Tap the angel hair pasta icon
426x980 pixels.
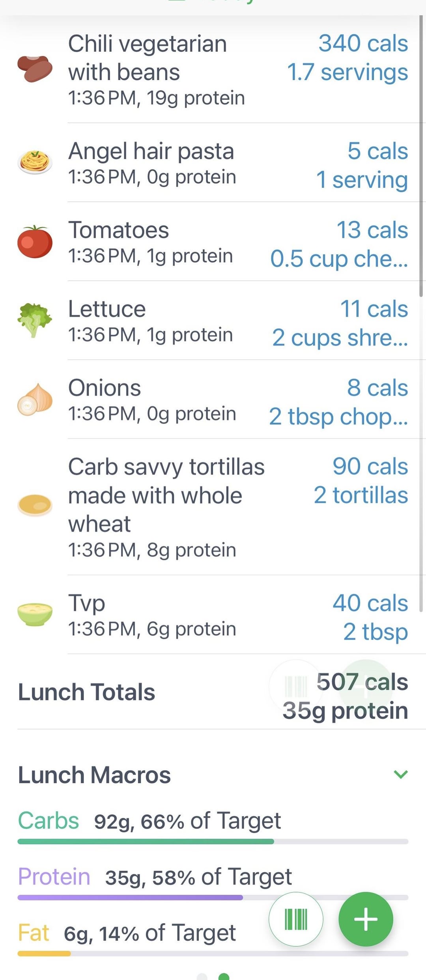[35, 162]
